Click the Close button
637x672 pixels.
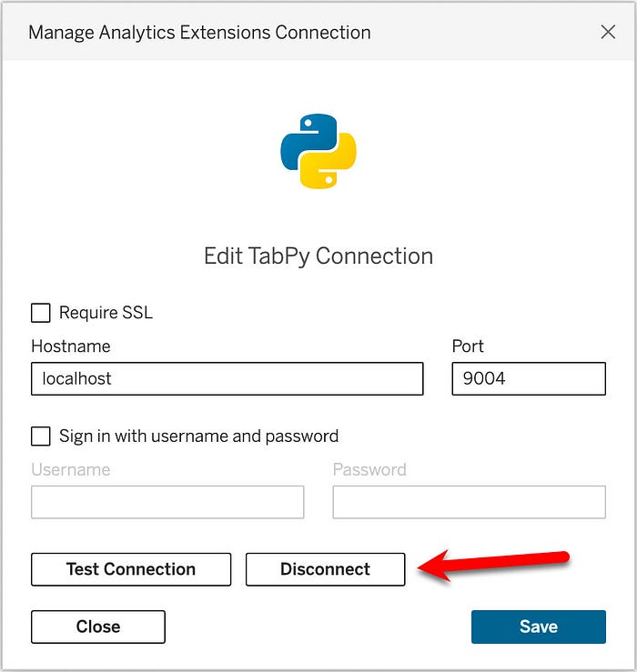tap(97, 627)
